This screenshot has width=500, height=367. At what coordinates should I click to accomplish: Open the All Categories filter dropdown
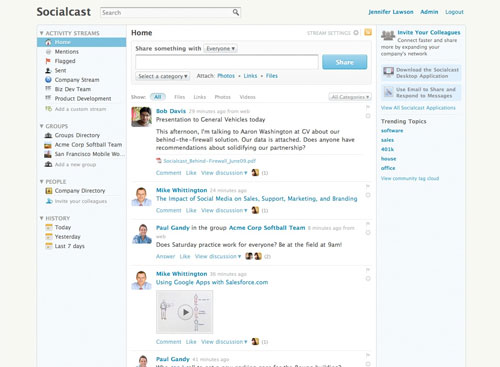pyautogui.click(x=350, y=97)
